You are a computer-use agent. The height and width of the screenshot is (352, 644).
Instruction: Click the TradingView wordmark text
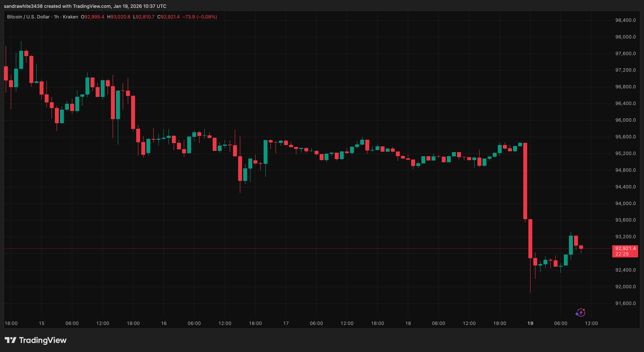pyautogui.click(x=43, y=340)
